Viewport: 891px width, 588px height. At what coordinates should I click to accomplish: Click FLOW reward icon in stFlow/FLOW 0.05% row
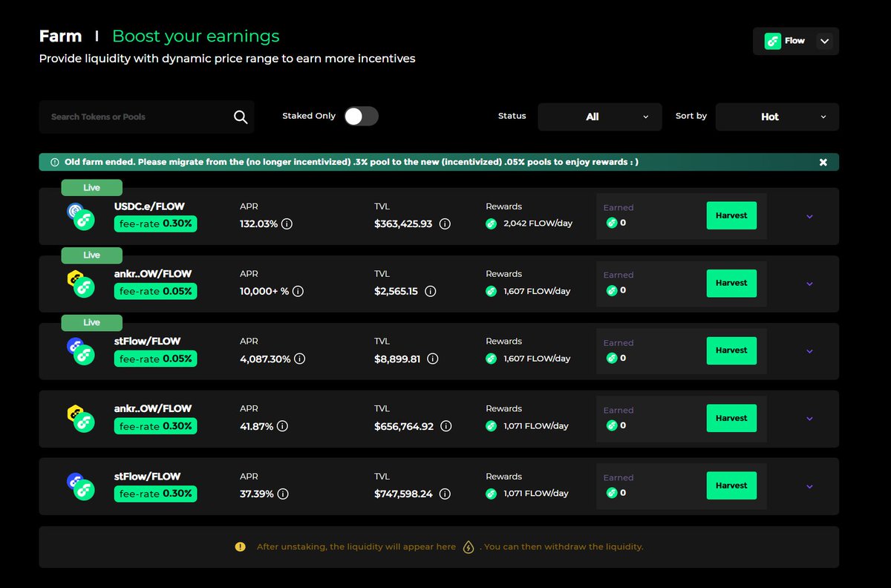pos(491,359)
